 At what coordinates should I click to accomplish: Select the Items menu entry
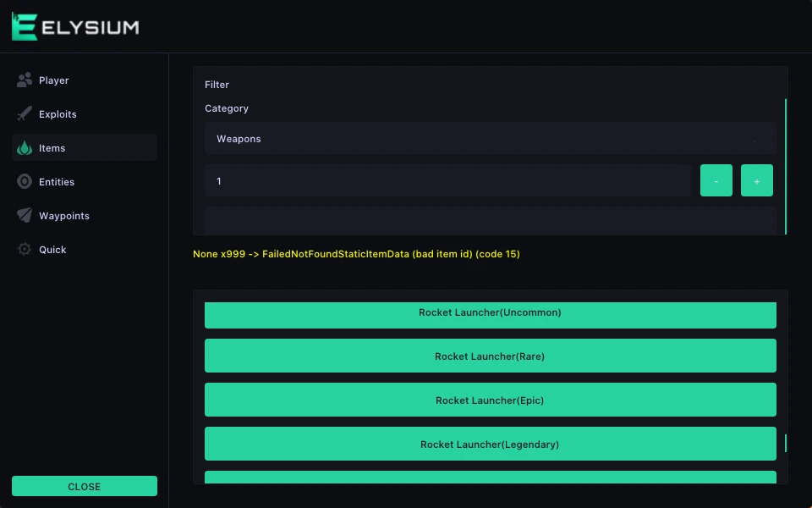[x=85, y=147]
